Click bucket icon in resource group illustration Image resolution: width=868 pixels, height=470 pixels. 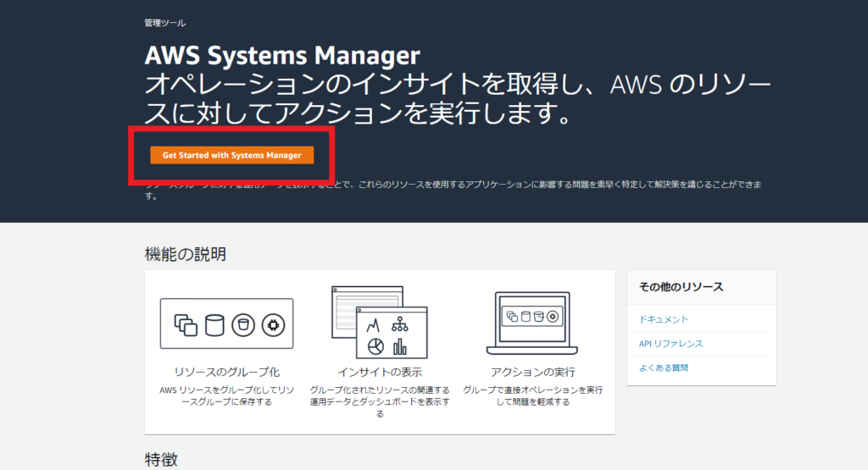(x=243, y=323)
